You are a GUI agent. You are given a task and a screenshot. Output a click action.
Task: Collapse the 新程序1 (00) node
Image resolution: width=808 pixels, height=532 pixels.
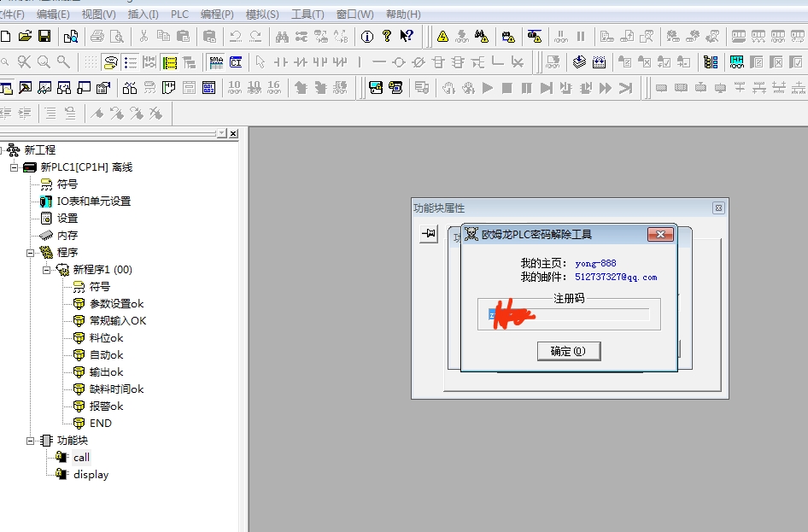coord(47,270)
